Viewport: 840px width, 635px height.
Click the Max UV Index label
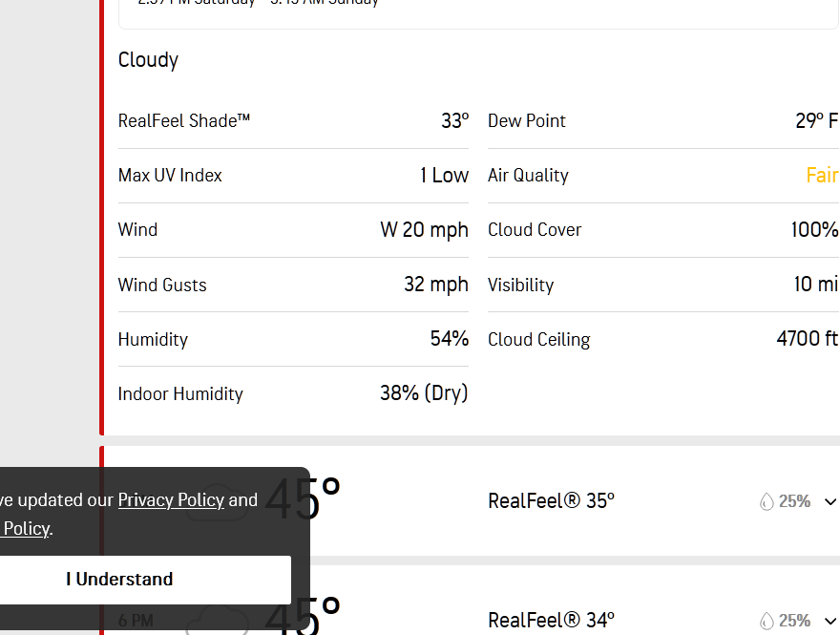click(x=170, y=176)
